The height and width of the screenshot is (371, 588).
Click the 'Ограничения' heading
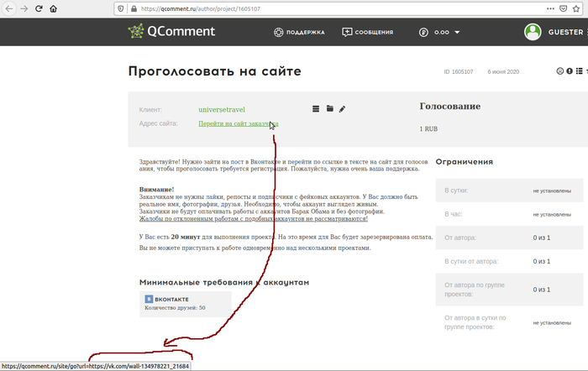click(x=465, y=162)
